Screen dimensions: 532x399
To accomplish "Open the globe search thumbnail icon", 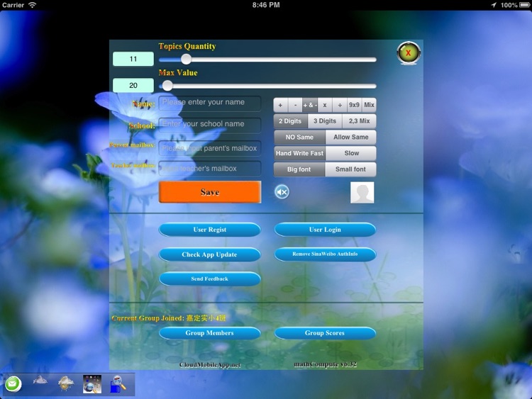I will click(x=92, y=384).
